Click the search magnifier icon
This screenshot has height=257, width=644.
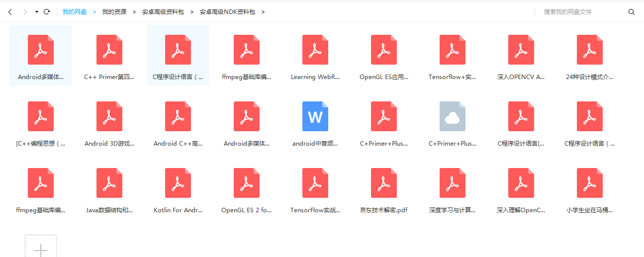632,12
